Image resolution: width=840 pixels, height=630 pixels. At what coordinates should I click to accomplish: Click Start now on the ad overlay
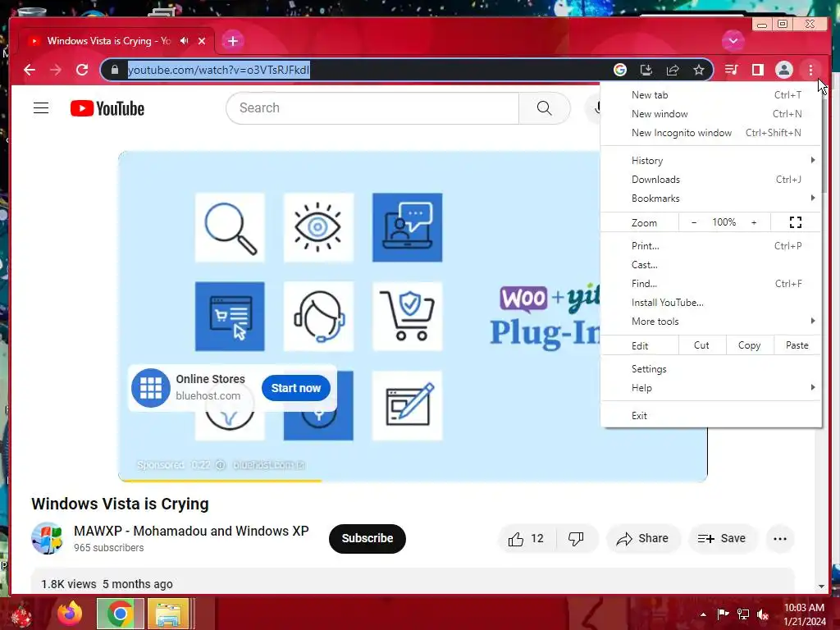coord(295,388)
